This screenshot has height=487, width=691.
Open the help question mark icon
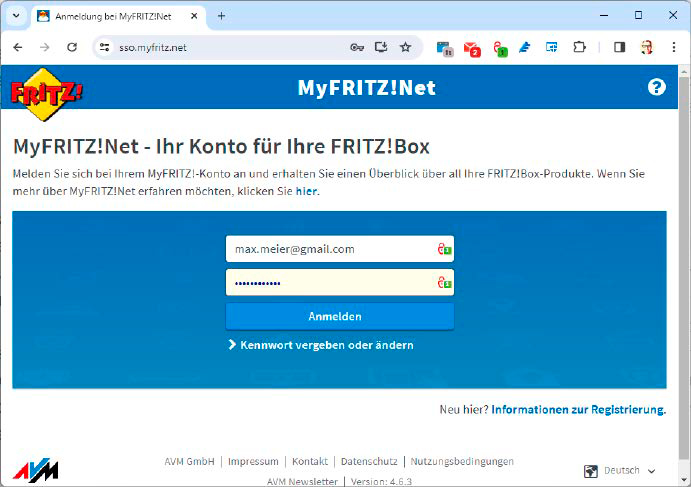656,87
